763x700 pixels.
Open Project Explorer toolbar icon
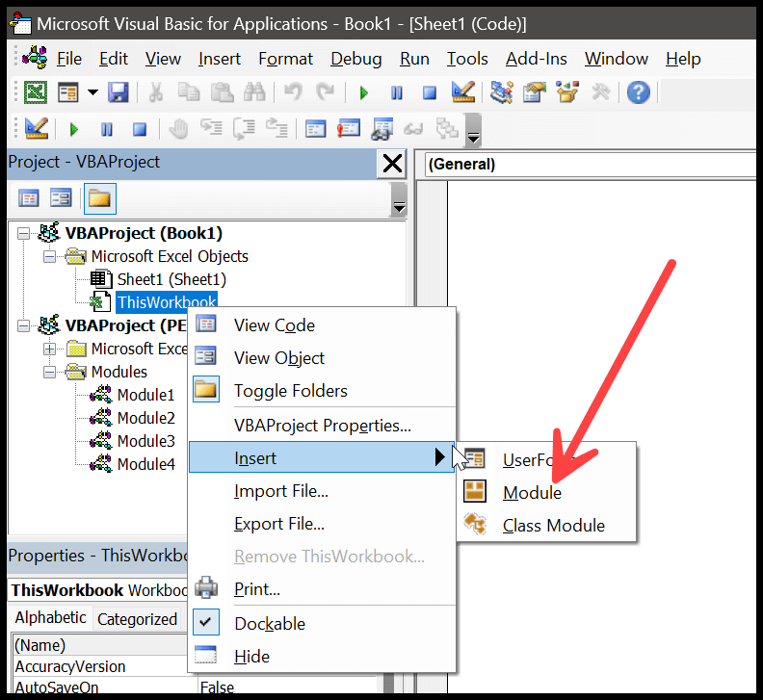pos(502,91)
